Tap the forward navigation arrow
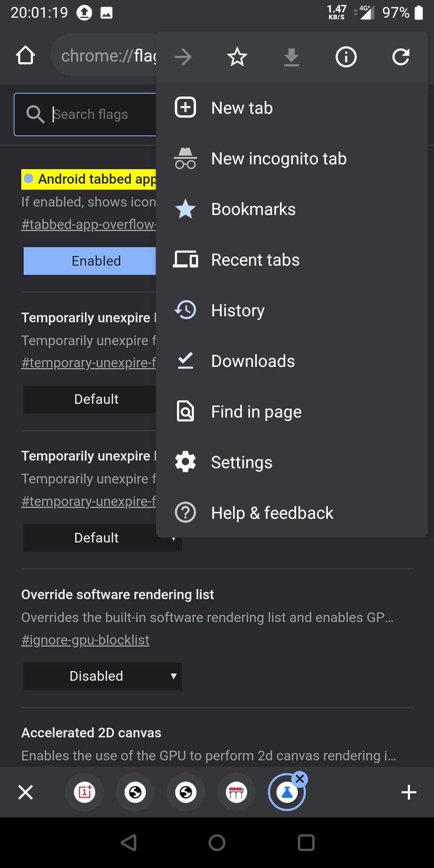This screenshot has height=868, width=434. tap(183, 57)
